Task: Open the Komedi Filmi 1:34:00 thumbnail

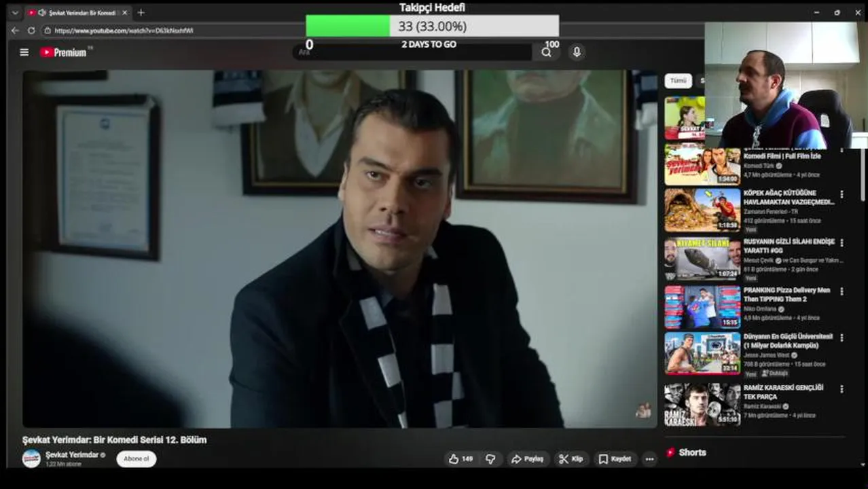Action: pos(702,164)
